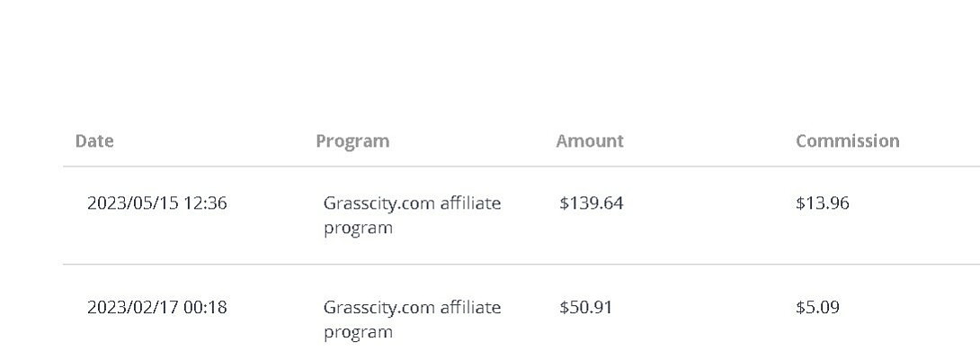Open Grasscity.com link in the 2023/02/17 row
980x360 pixels.
coord(379,308)
